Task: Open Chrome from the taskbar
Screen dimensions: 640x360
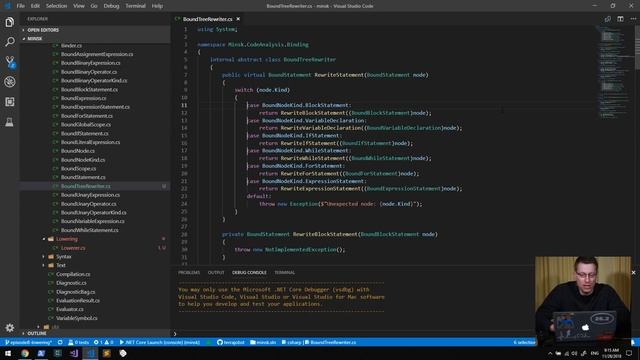Action: (x=25, y=353)
